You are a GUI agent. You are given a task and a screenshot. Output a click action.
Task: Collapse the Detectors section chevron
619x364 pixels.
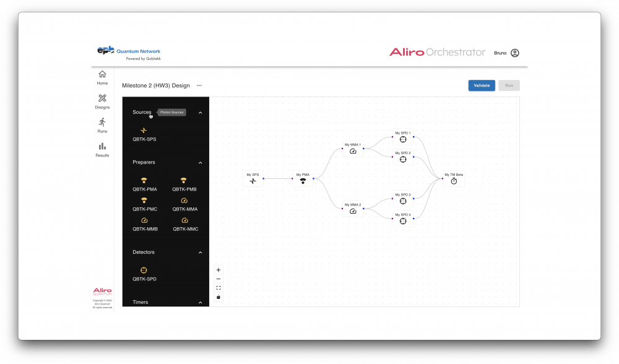click(200, 253)
